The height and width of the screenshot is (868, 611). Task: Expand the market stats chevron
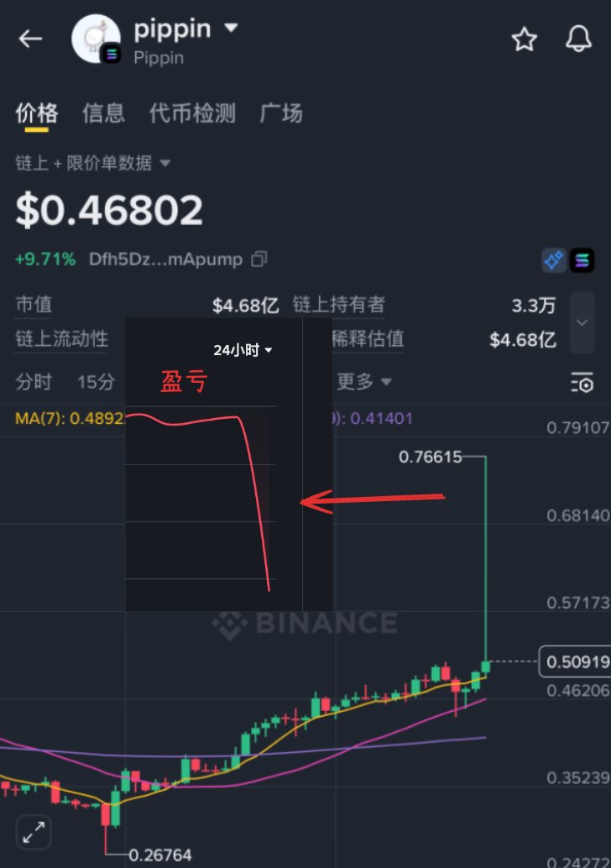582,322
